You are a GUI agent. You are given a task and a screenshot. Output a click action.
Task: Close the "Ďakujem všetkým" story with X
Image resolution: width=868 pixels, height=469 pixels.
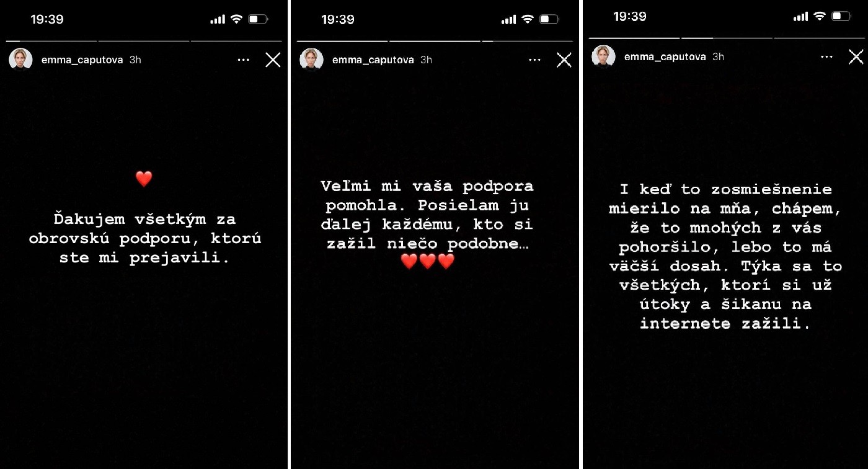(273, 60)
